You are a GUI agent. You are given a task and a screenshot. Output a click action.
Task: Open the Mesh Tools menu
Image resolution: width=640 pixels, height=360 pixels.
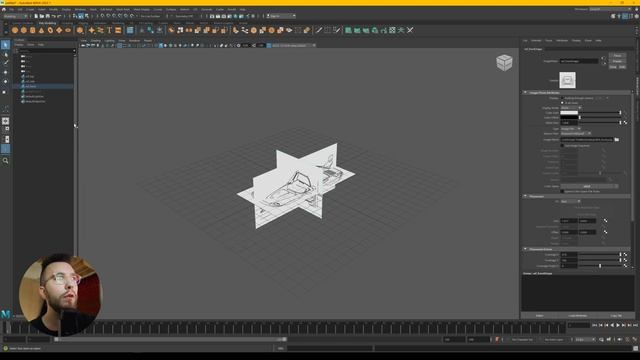click(123, 9)
